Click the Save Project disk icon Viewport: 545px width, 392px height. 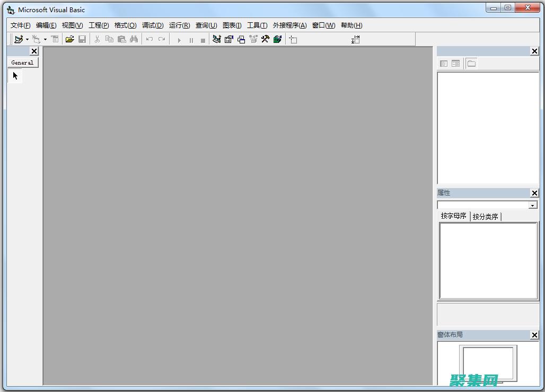tap(82, 39)
